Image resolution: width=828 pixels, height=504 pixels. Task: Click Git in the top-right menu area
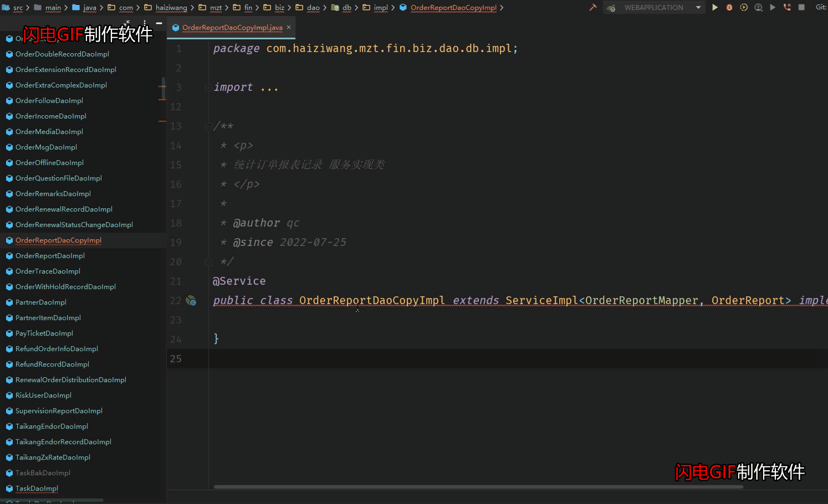[821, 7]
